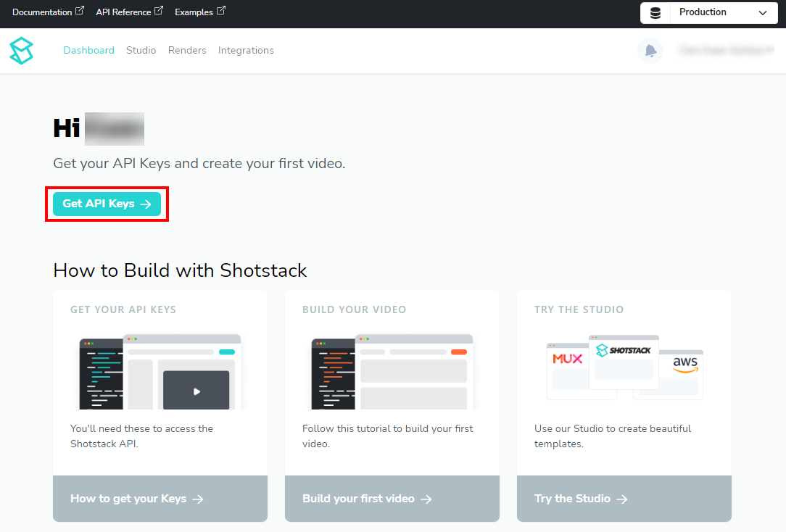Click the play icon in API keys illustration

[x=196, y=391]
